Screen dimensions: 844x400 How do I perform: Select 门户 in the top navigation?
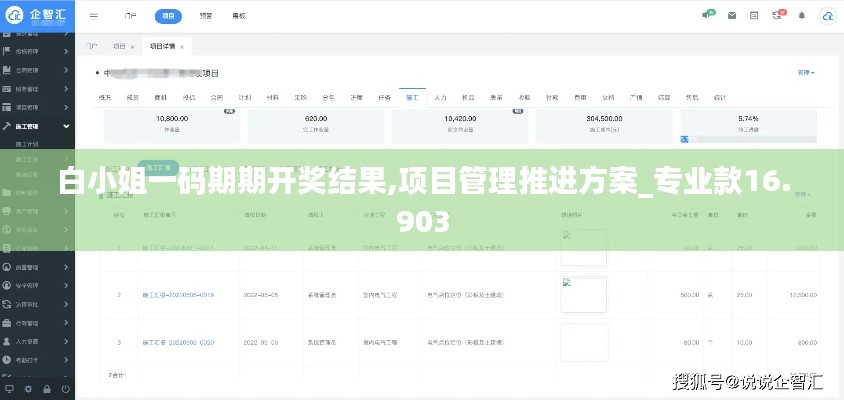pos(130,16)
